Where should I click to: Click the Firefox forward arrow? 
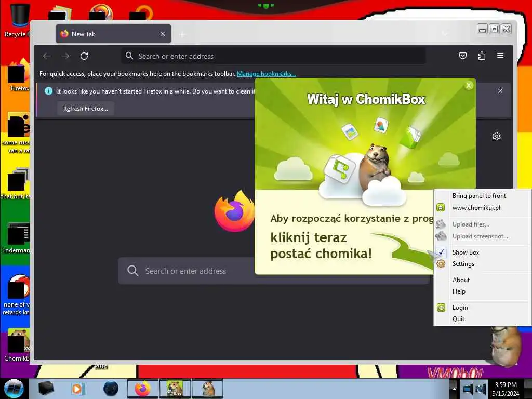[65, 56]
